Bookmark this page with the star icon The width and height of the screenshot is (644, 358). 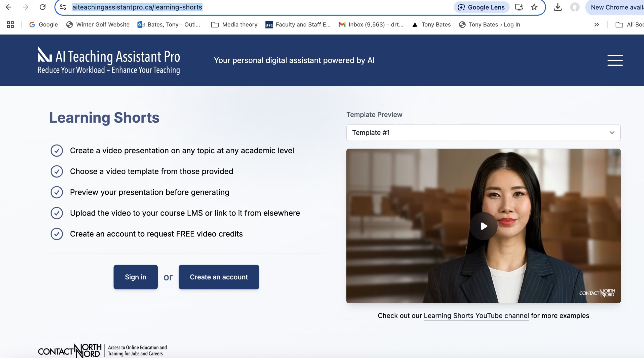click(x=534, y=7)
